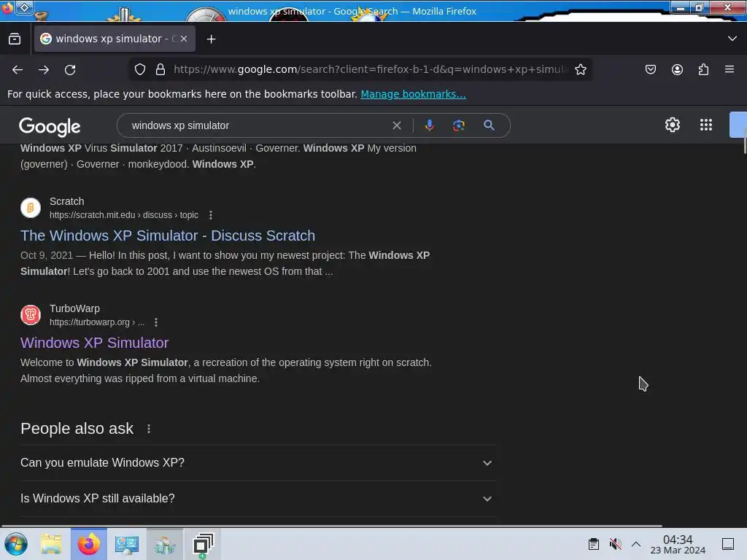Click the 'Scratch' site name text
The image size is (747, 560).
point(66,201)
